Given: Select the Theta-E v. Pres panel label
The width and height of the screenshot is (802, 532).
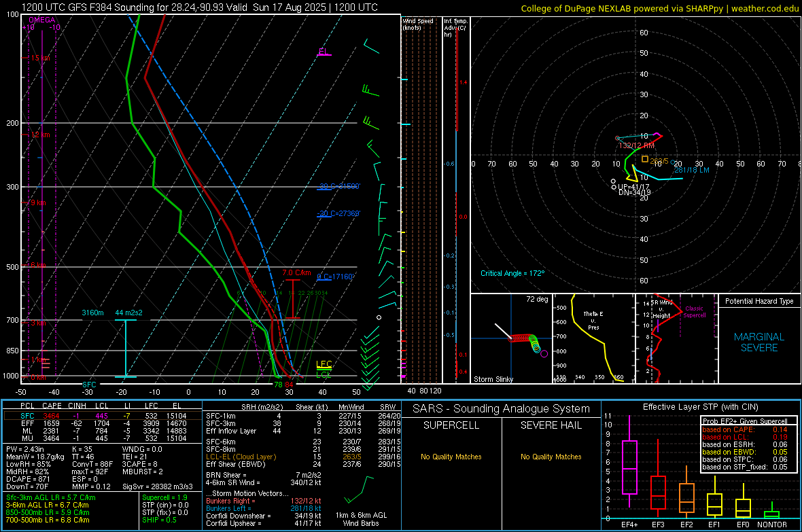Looking at the screenshot, I should click(593, 321).
